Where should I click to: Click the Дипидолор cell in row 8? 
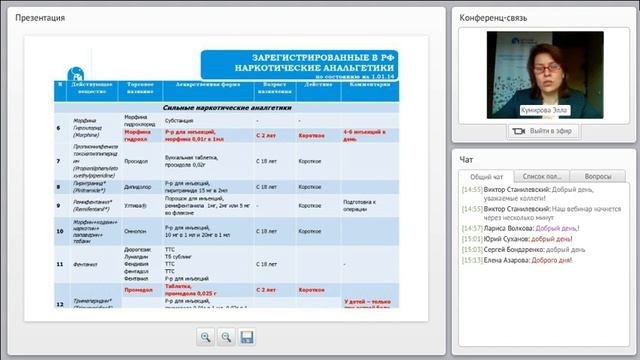[x=138, y=187]
